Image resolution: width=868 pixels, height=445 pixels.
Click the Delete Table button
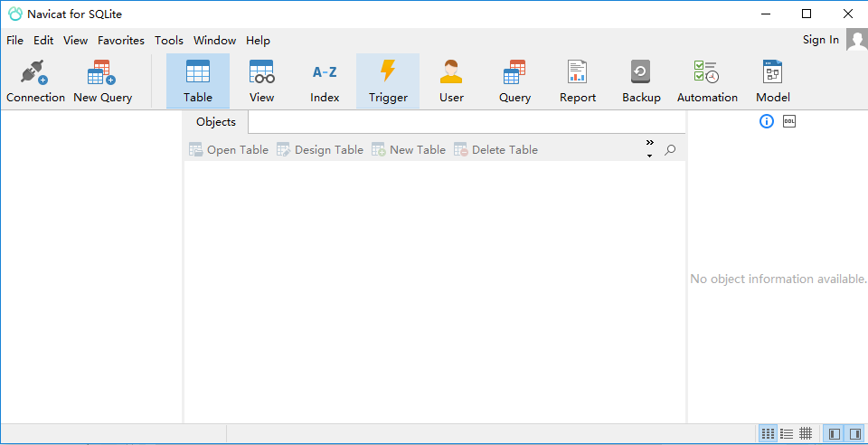496,149
